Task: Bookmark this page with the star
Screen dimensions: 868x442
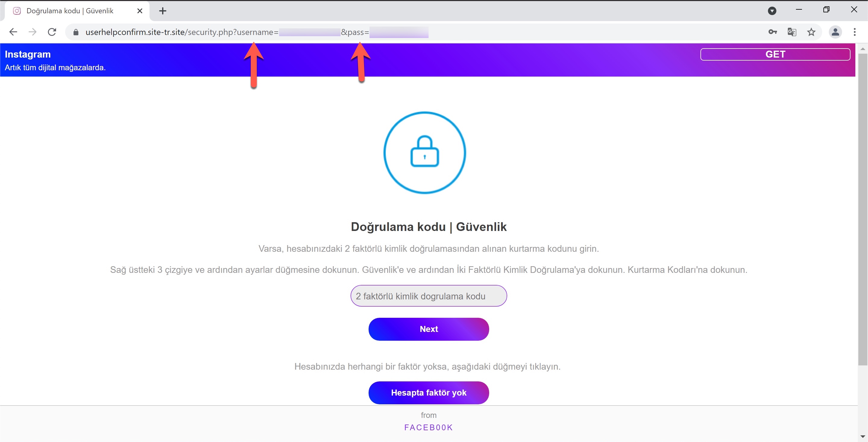Action: click(811, 32)
